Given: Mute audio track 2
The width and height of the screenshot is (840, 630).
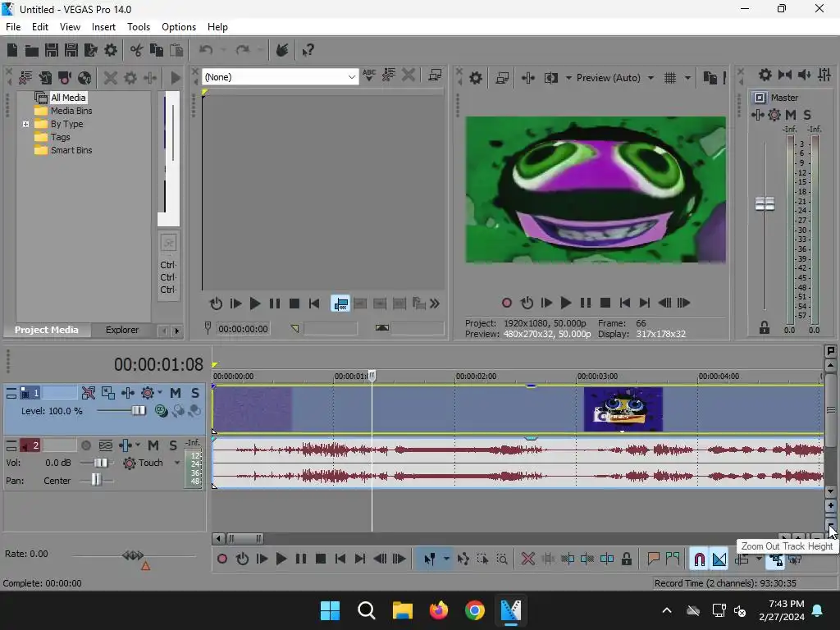Looking at the screenshot, I should pyautogui.click(x=153, y=445).
